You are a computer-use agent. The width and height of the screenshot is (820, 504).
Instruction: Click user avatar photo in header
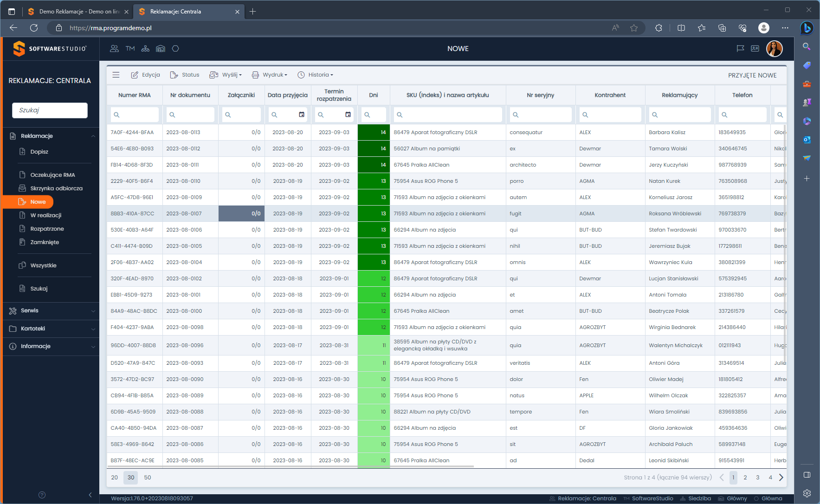click(x=774, y=49)
